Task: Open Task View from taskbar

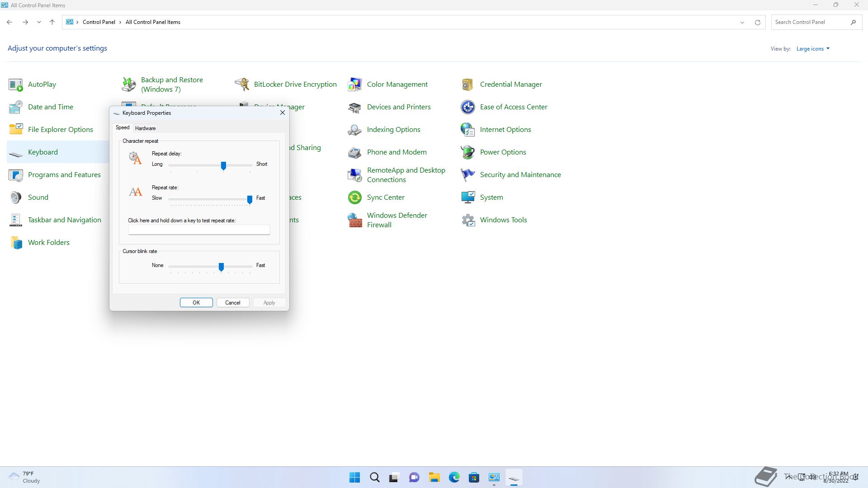Action: (395, 478)
